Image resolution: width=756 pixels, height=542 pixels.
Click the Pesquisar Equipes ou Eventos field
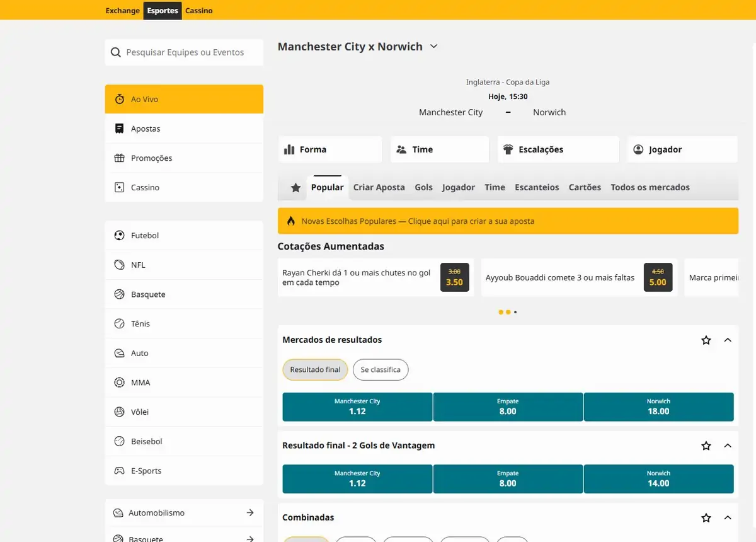[x=184, y=52]
